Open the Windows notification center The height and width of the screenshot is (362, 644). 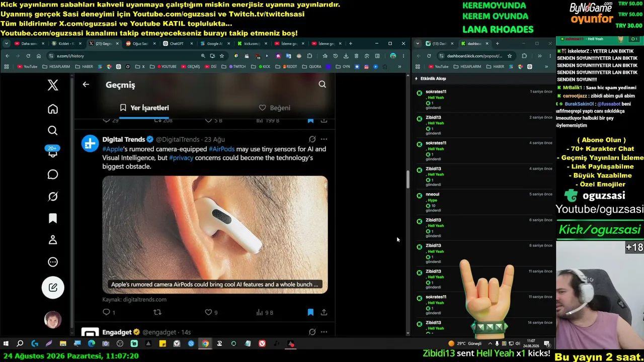coord(547,344)
